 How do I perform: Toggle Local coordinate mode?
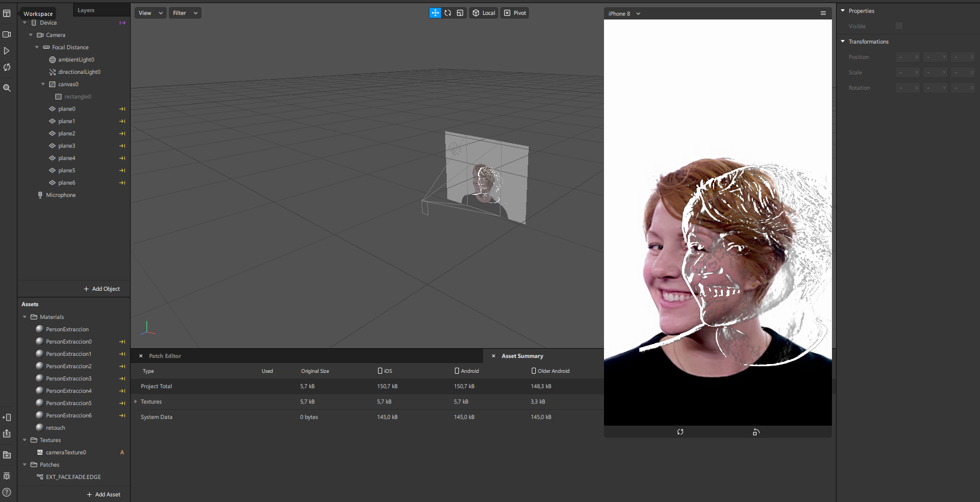coord(484,13)
